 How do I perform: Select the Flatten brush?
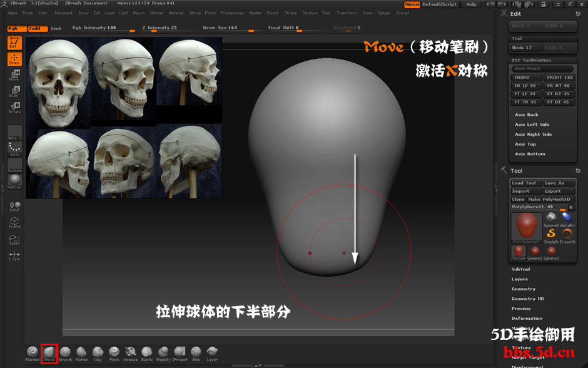(x=81, y=354)
